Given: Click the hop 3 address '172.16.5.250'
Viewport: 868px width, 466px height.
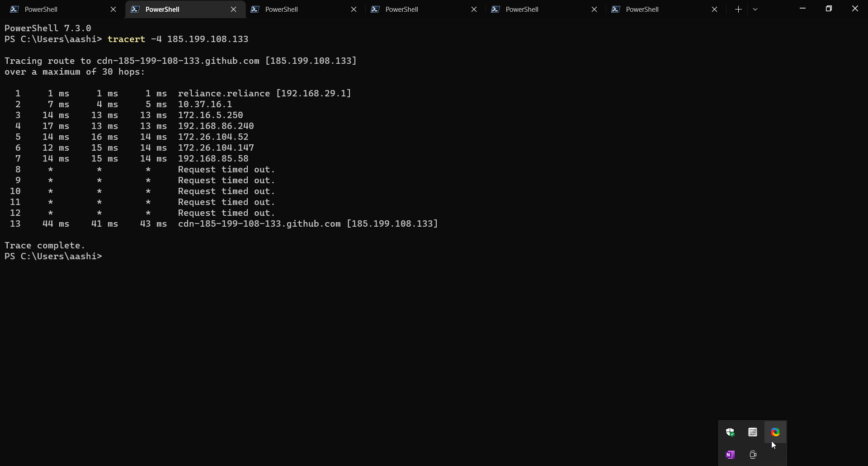Looking at the screenshot, I should [x=210, y=115].
